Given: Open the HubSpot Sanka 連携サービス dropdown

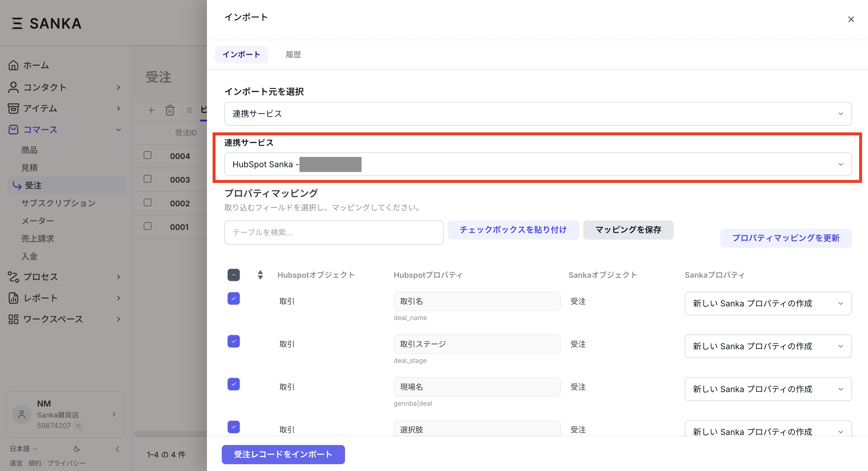Looking at the screenshot, I should pyautogui.click(x=538, y=164).
